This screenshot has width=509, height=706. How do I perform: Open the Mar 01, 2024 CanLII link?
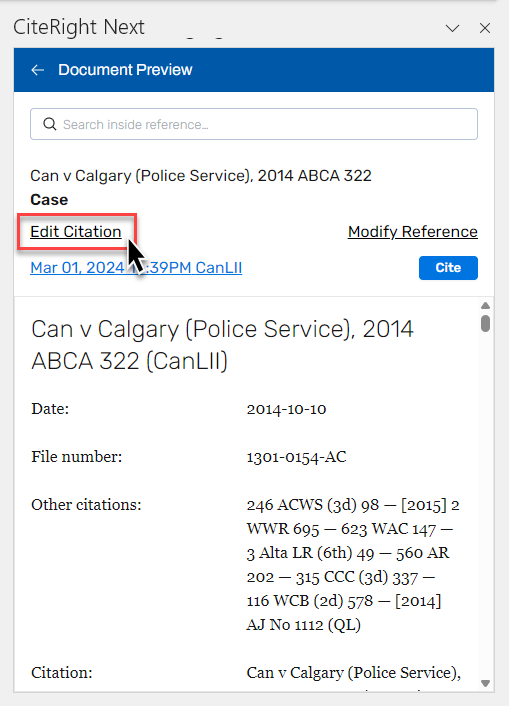pyautogui.click(x=136, y=267)
